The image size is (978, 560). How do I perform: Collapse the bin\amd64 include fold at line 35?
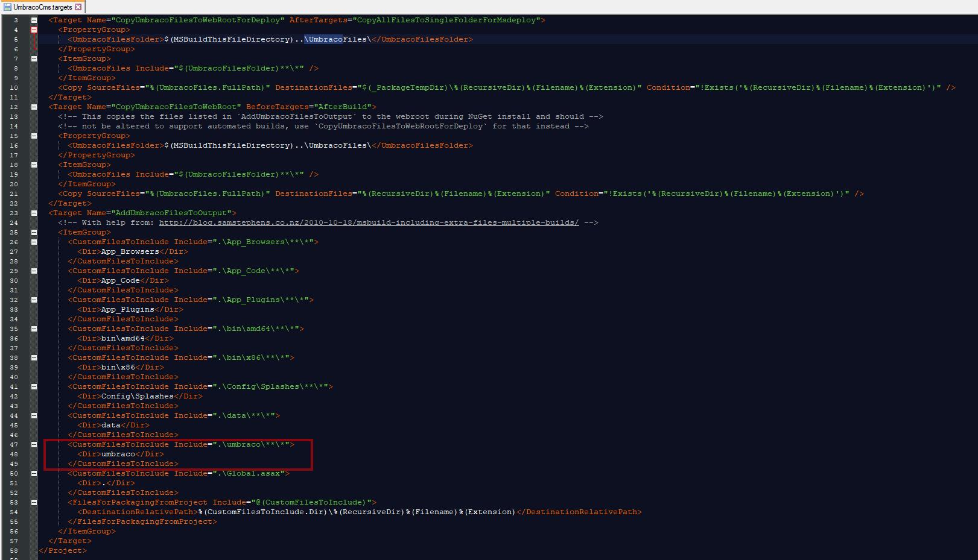click(x=34, y=329)
